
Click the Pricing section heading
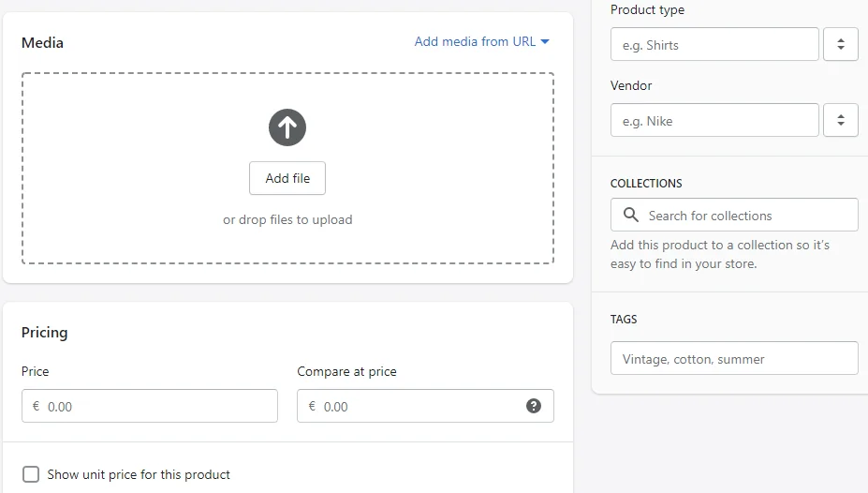coord(45,332)
